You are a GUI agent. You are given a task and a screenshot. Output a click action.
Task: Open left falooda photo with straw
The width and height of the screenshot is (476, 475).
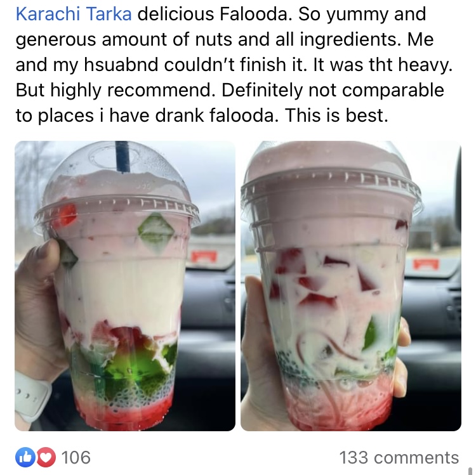(x=125, y=286)
